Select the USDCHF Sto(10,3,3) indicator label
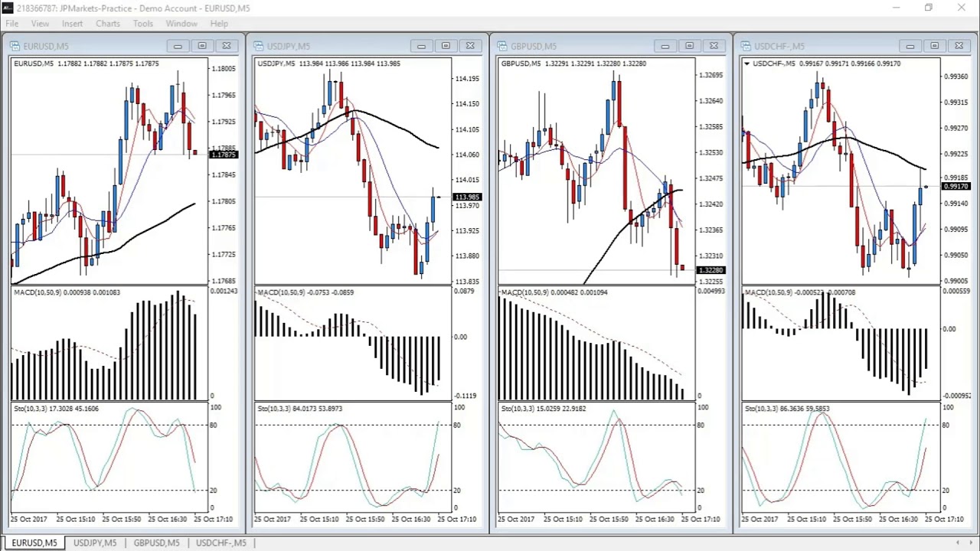The height and width of the screenshot is (551, 980). (787, 409)
